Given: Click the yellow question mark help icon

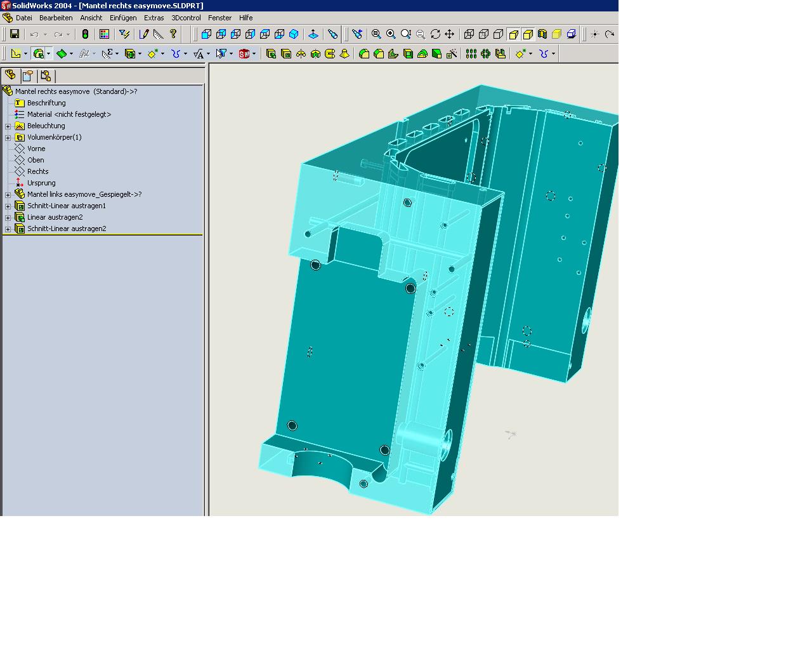Looking at the screenshot, I should (173, 34).
